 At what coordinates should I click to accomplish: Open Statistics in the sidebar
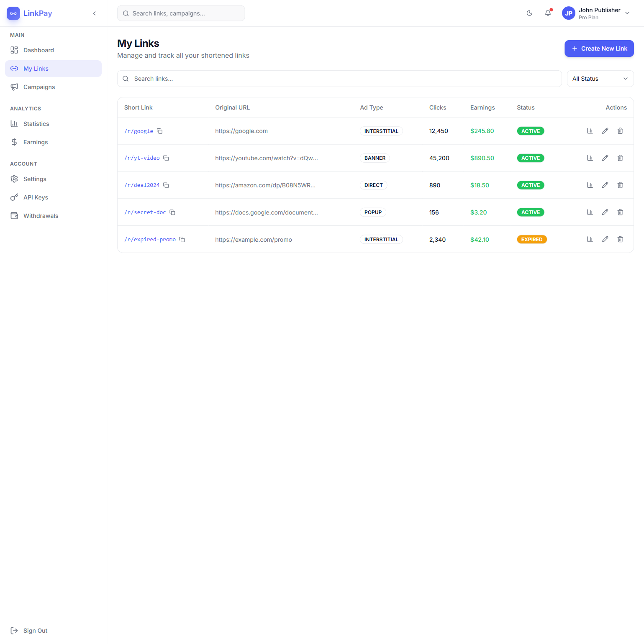pyautogui.click(x=53, y=124)
